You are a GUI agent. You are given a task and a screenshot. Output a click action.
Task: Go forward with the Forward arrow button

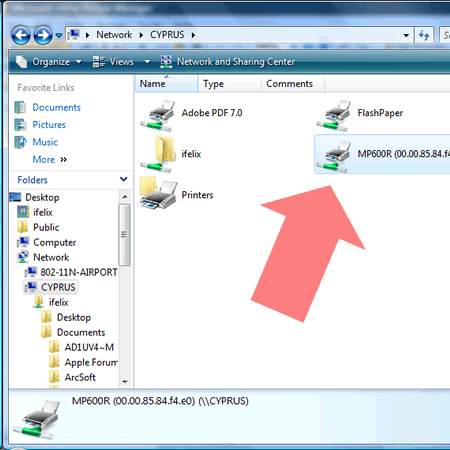tap(43, 35)
